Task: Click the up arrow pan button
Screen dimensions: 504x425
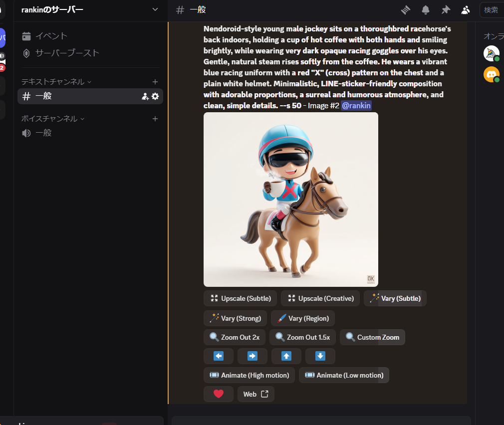Action: point(286,356)
